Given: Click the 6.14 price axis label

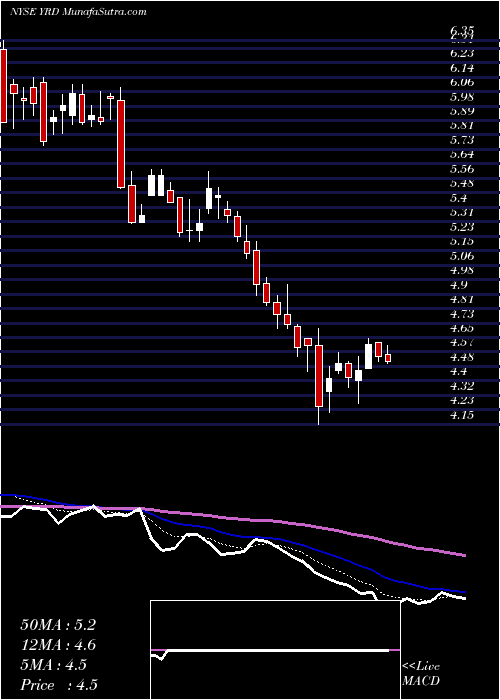Looking at the screenshot, I should tap(462, 68).
